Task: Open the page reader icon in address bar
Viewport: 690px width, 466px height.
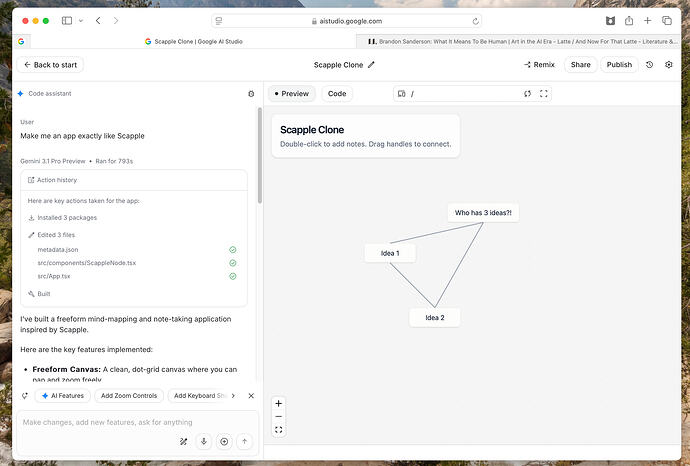Action: click(219, 21)
